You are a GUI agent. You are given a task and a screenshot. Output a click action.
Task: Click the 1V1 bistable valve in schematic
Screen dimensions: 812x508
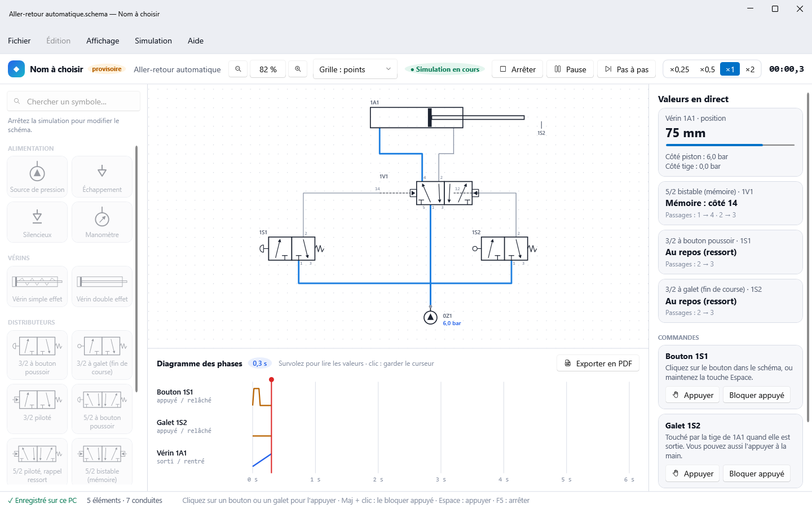444,193
